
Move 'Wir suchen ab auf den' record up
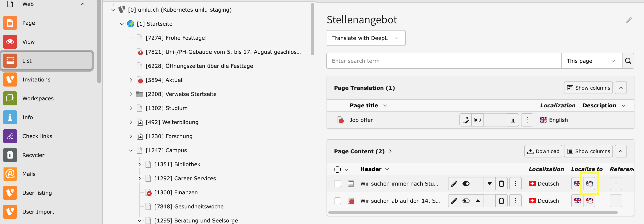pos(477,201)
